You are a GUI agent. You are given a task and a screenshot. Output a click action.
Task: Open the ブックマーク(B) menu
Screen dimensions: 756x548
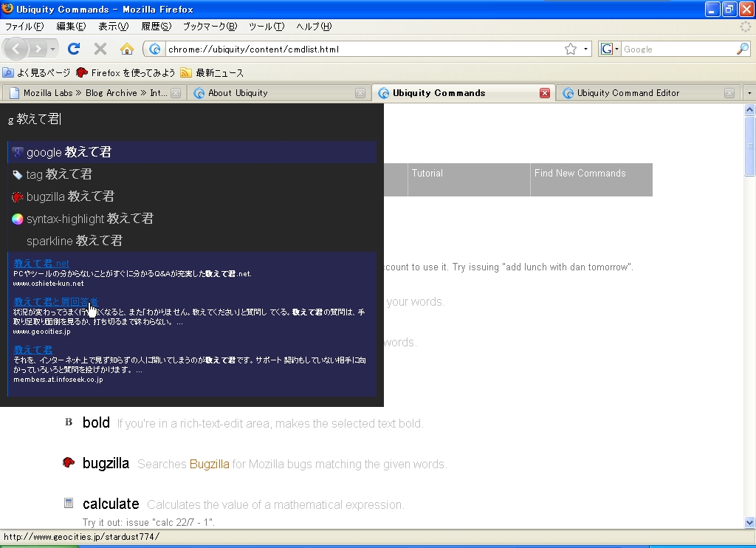click(210, 27)
